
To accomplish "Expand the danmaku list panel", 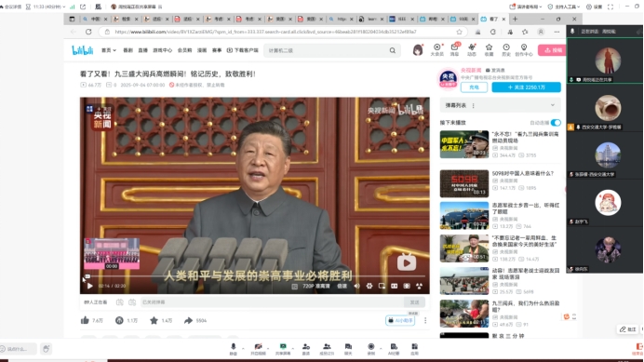I will [553, 105].
